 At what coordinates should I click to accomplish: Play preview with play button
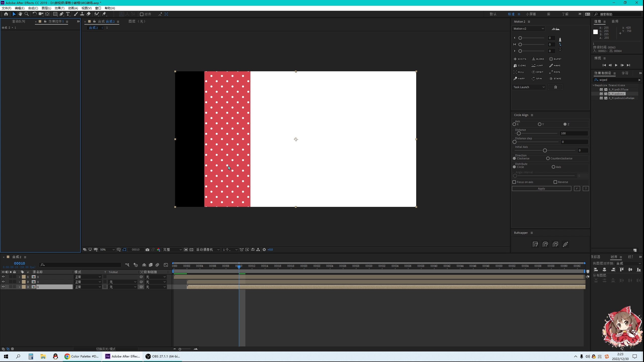(616, 65)
